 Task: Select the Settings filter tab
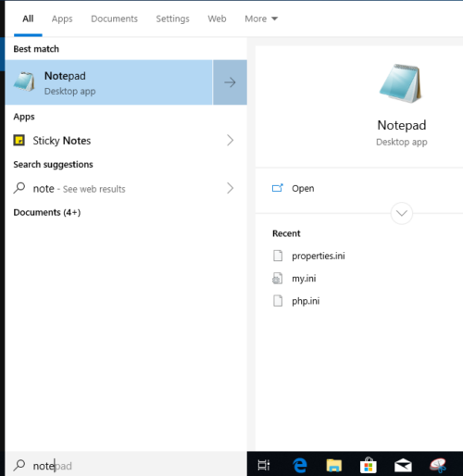[172, 19]
